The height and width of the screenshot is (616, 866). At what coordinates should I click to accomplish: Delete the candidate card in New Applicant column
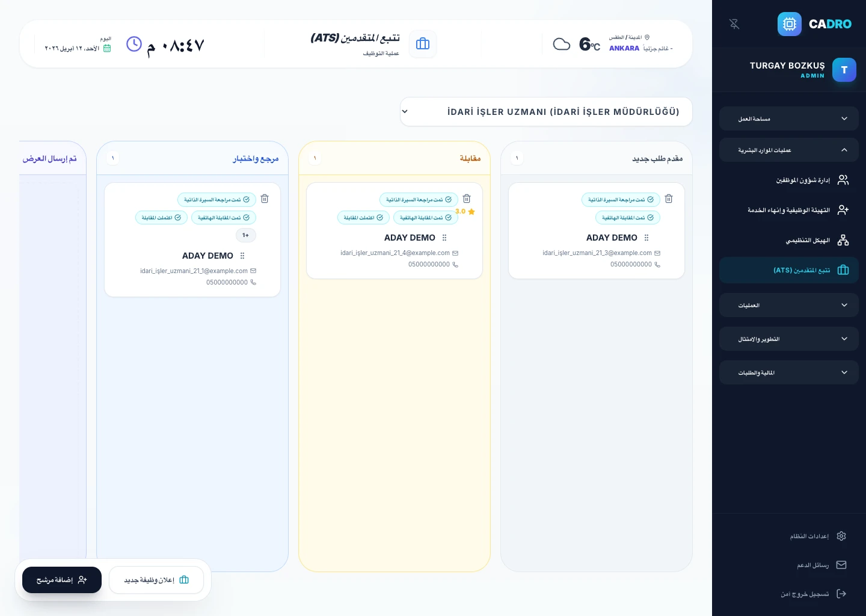[669, 199]
